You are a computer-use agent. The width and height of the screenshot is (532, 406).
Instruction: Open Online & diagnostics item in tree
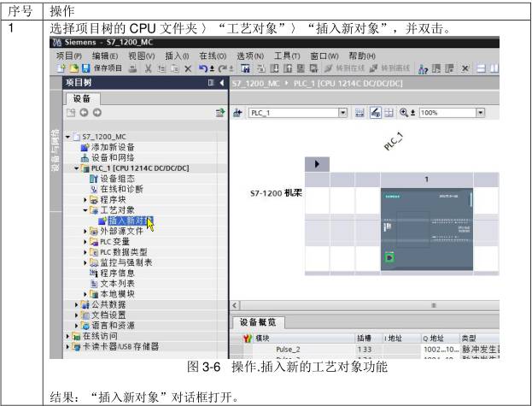click(x=117, y=188)
